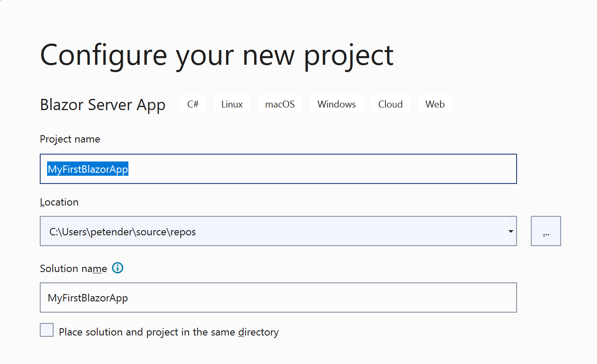
Task: Select the macOS platform tag
Action: pos(280,104)
